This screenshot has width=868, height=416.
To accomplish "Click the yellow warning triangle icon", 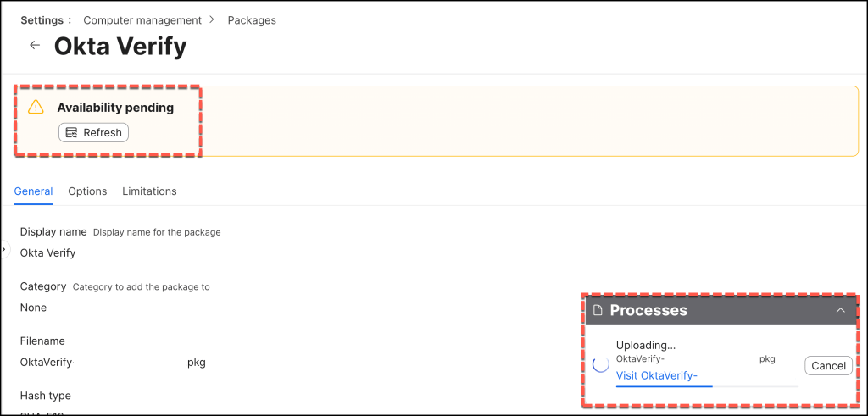I will (x=36, y=107).
